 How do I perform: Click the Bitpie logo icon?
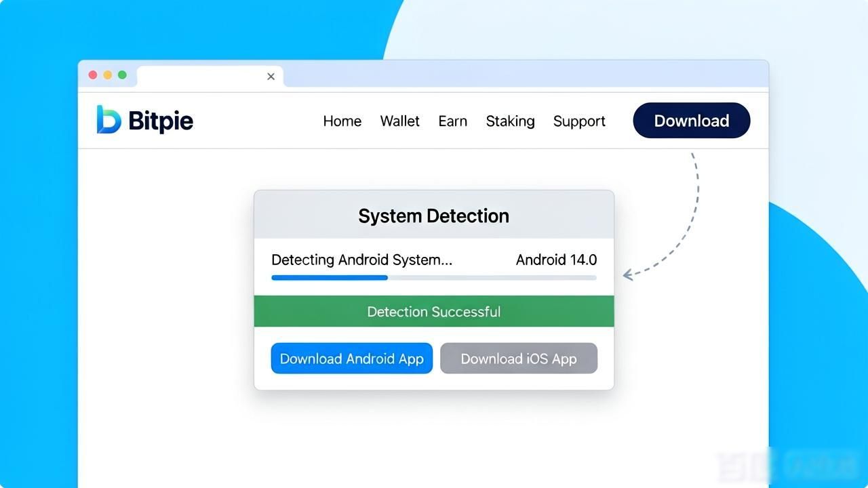click(108, 120)
